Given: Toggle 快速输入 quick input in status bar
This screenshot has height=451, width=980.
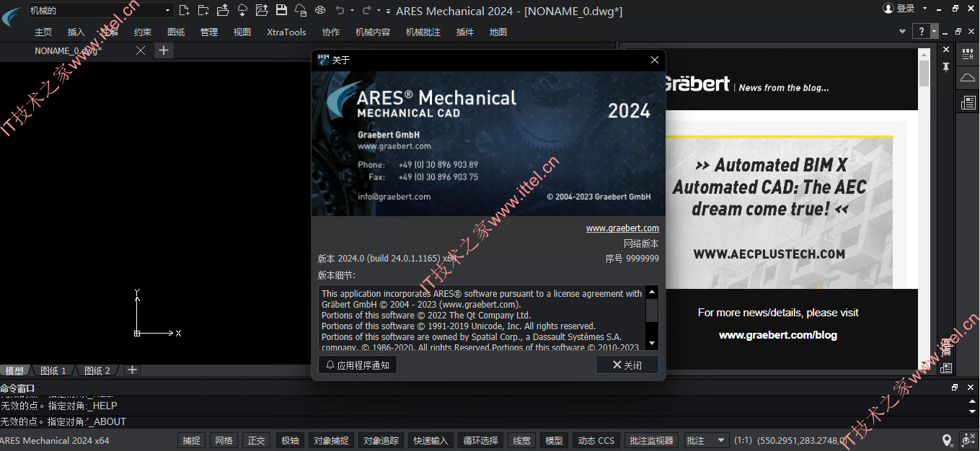Looking at the screenshot, I should click(x=431, y=440).
